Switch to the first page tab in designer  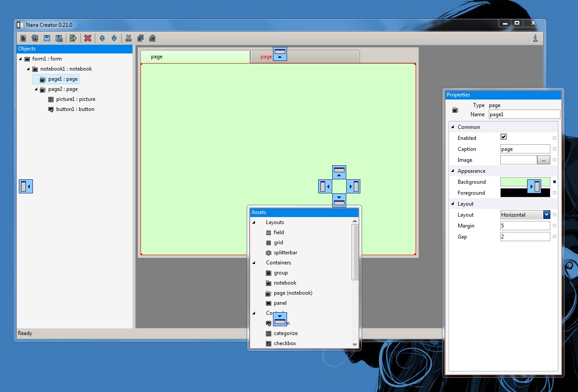[195, 57]
